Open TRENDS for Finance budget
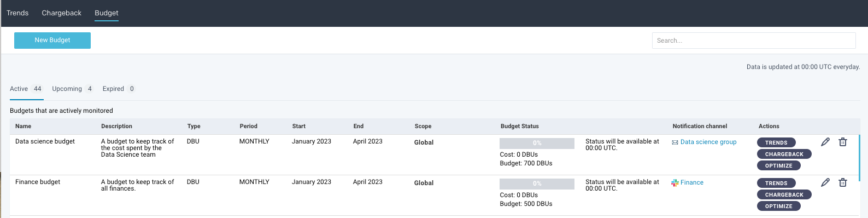 pos(776,183)
